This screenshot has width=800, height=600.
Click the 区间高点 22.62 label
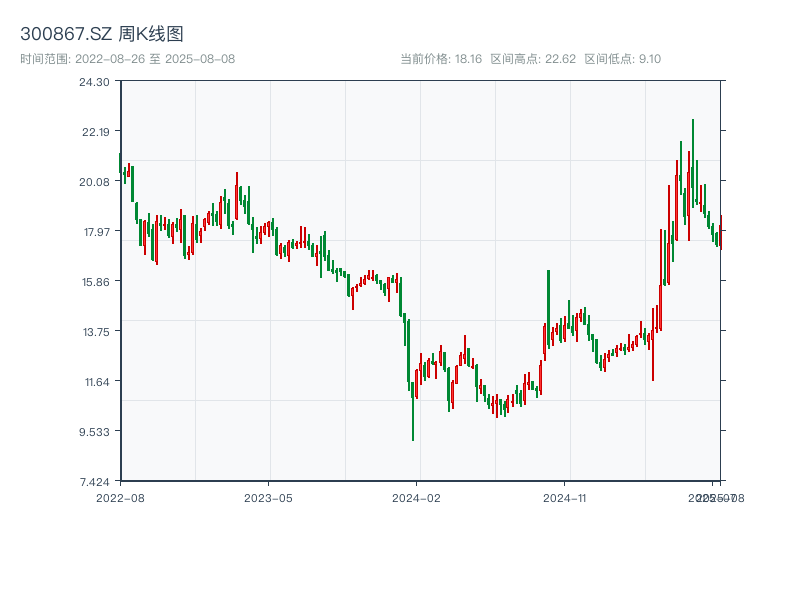(x=533, y=59)
